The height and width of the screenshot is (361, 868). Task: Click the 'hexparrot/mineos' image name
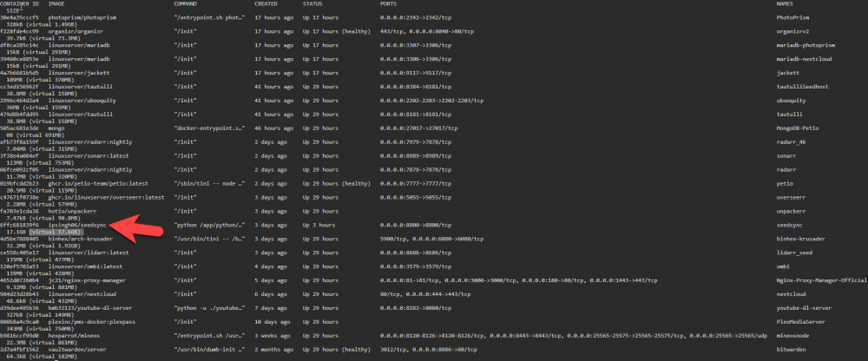76,336
